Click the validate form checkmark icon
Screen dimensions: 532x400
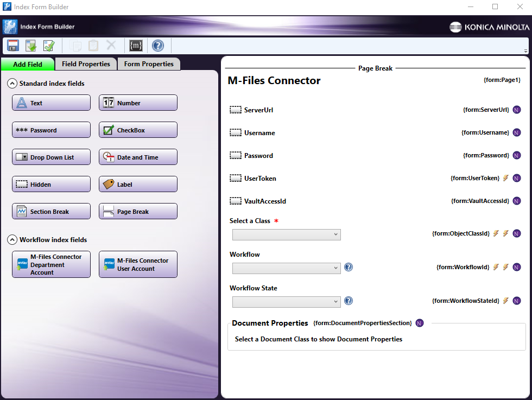[49, 46]
